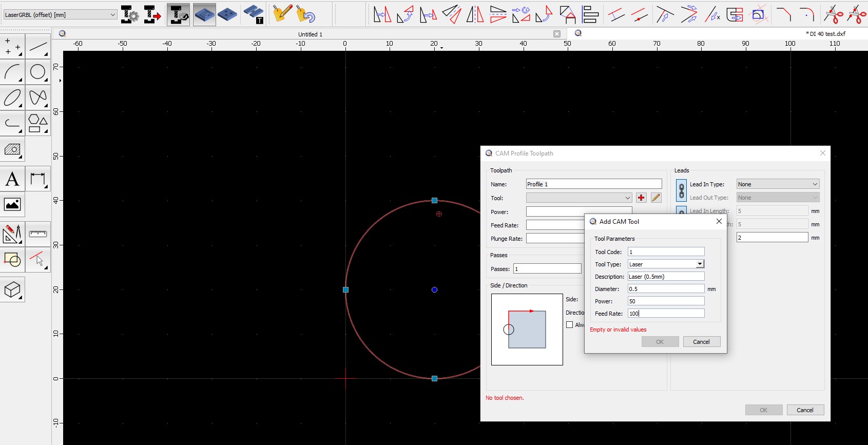The image size is (868, 445).
Task: Switch to the Untitled 1 document tab
Action: pos(310,34)
